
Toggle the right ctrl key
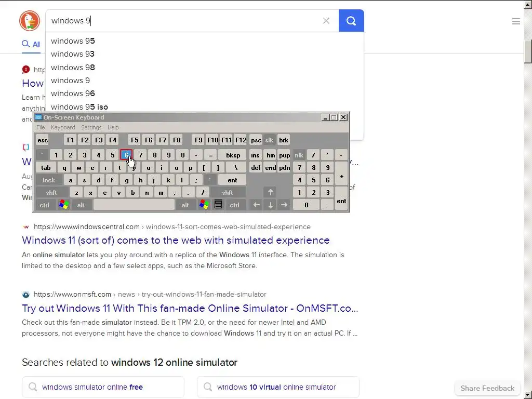coord(234,205)
